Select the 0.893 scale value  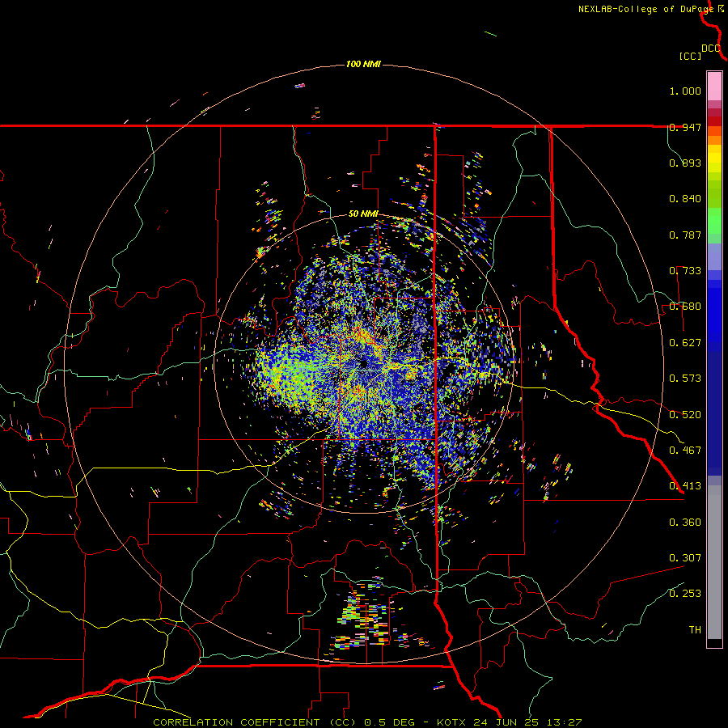pos(685,163)
